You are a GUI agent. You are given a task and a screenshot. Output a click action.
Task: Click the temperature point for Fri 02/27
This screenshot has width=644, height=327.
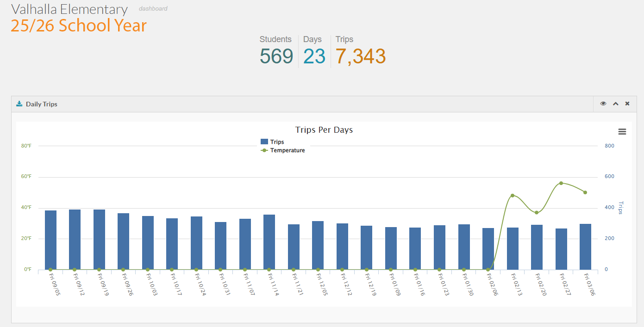(561, 183)
